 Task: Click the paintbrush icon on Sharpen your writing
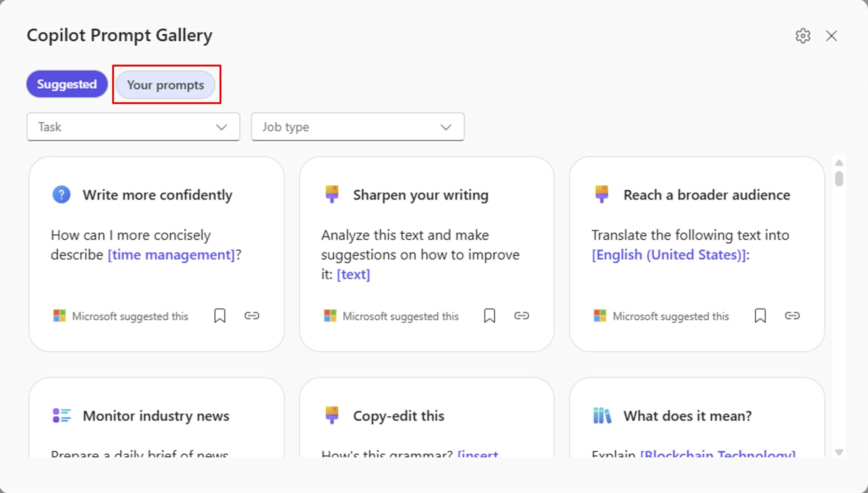pos(332,194)
